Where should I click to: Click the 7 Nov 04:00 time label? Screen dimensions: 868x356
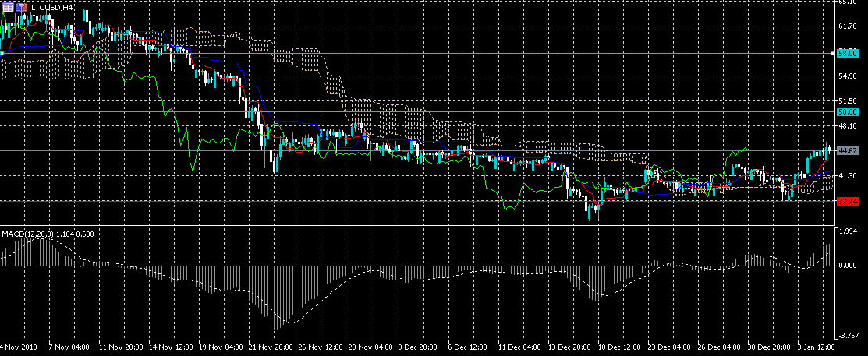[68, 345]
